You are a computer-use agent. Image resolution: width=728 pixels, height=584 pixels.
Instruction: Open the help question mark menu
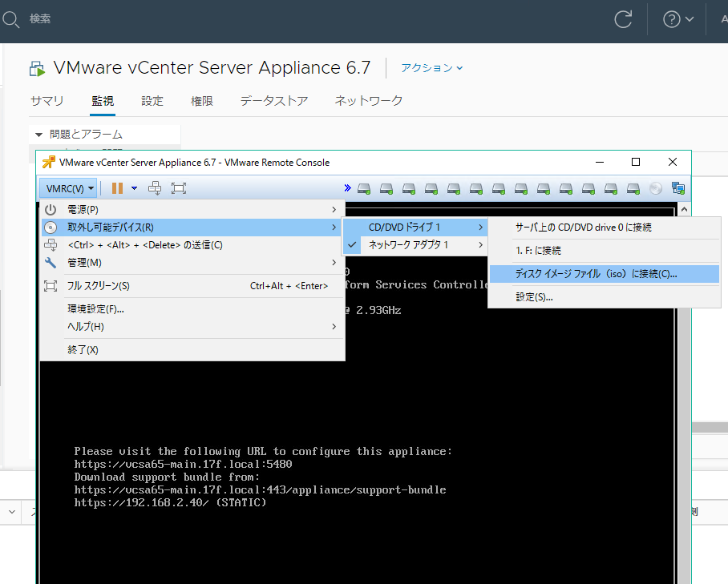point(677,19)
